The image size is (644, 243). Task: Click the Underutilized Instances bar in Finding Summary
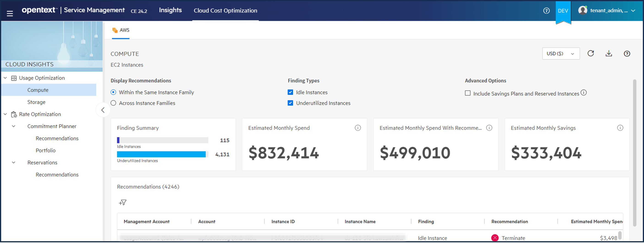(x=161, y=155)
